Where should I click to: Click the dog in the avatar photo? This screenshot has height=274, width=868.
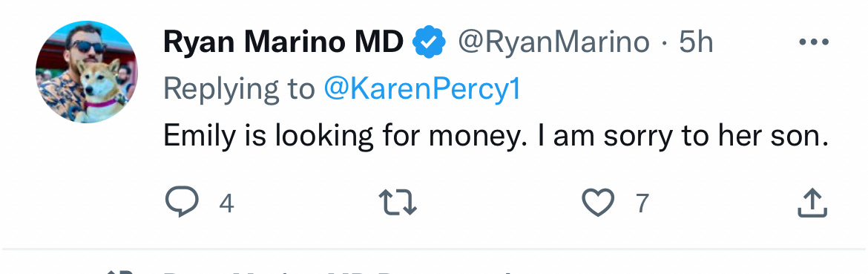[99, 91]
